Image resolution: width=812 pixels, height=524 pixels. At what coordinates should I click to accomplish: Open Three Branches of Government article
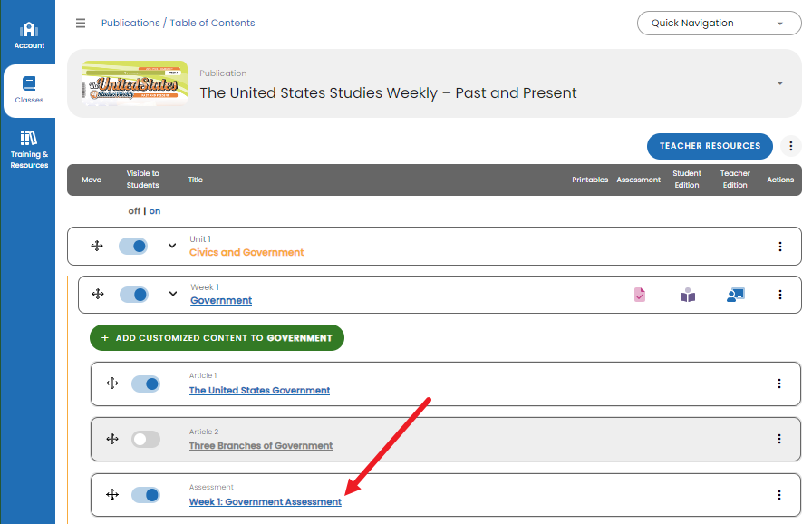(261, 446)
